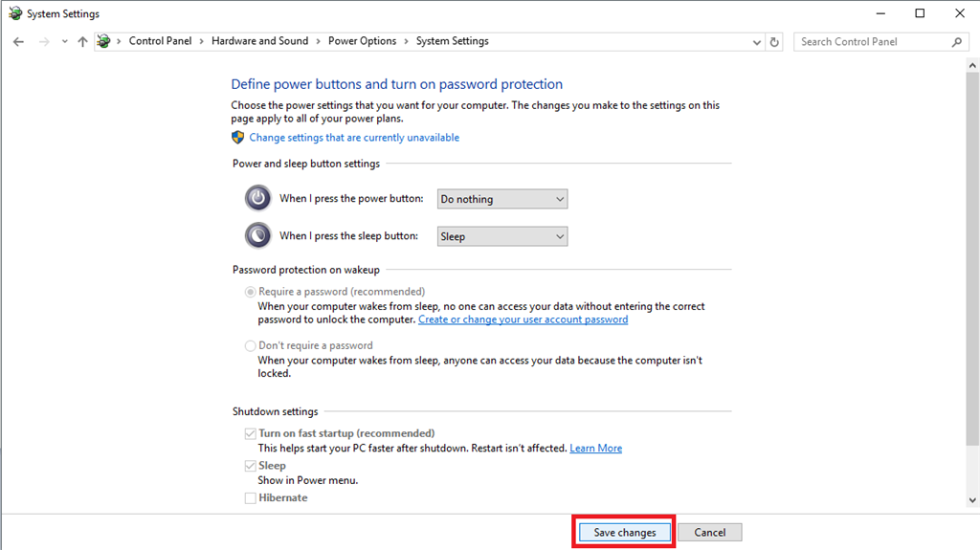Go up one level with Up arrow
This screenshot has height=550, width=980.
[82, 42]
